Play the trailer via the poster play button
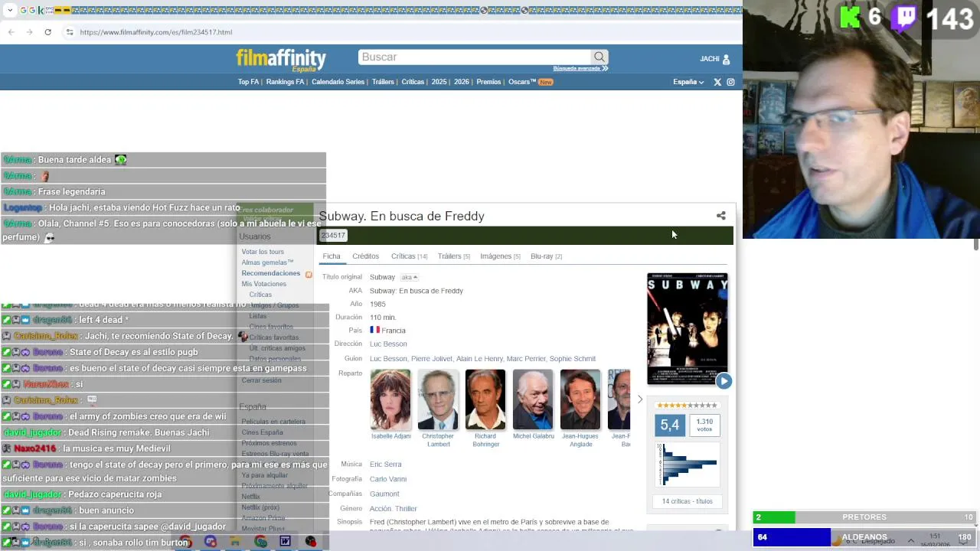Screen dimensions: 980x551 pyautogui.click(x=724, y=381)
